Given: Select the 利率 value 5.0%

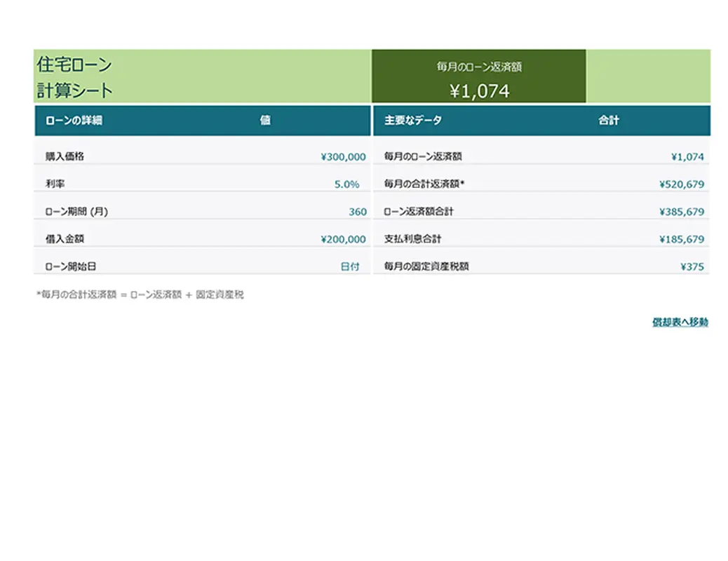Looking at the screenshot, I should coord(346,184).
